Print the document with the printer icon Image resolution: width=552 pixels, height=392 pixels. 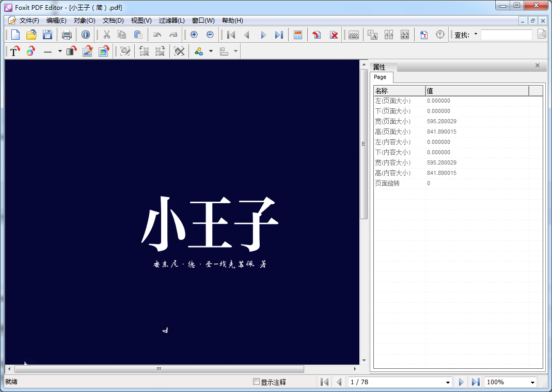pyautogui.click(x=67, y=35)
